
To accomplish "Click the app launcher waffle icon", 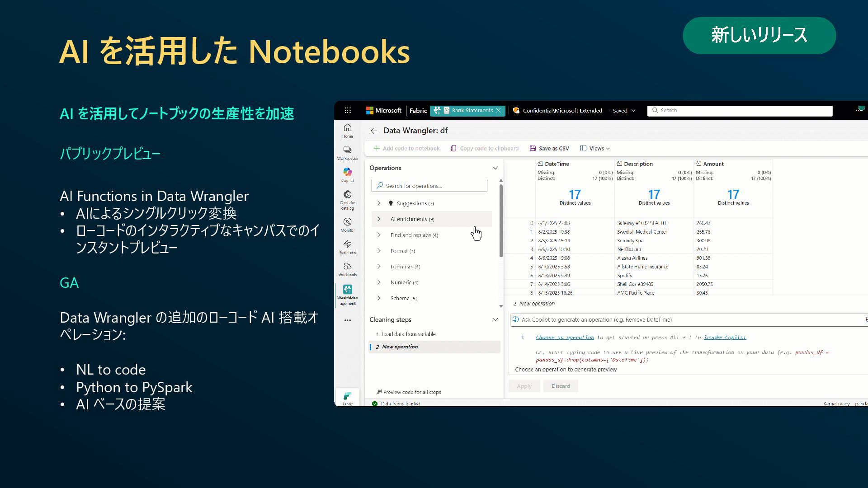I will [x=347, y=110].
